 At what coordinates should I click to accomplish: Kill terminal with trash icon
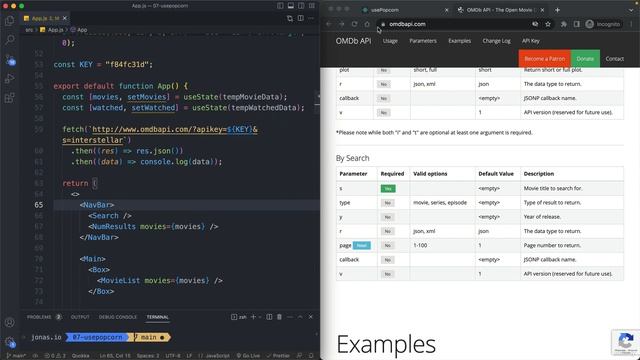click(x=280, y=317)
